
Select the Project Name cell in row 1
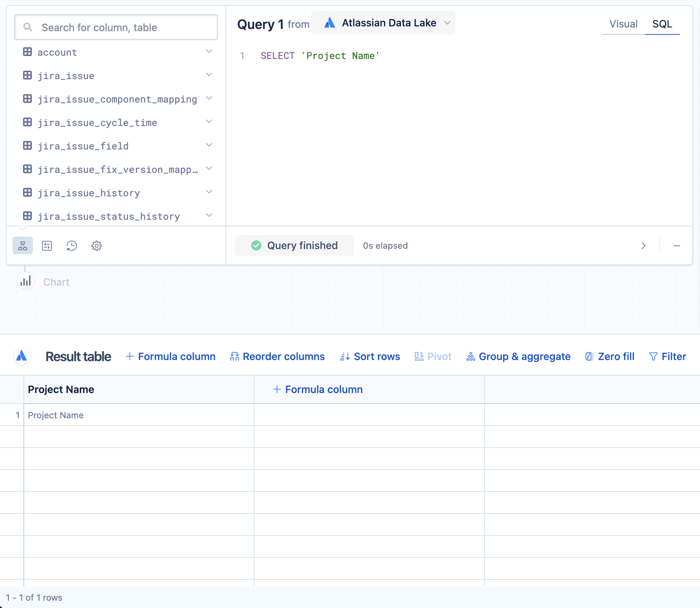point(139,415)
